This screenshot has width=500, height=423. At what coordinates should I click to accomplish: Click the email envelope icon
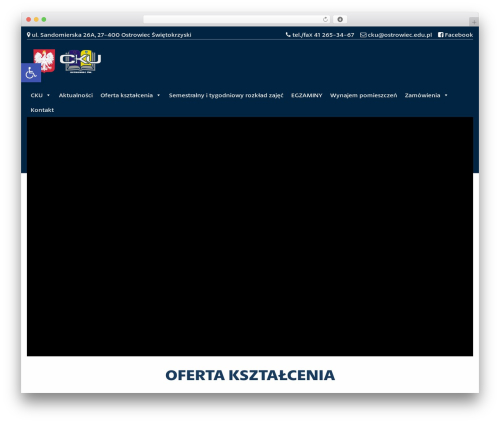(363, 35)
